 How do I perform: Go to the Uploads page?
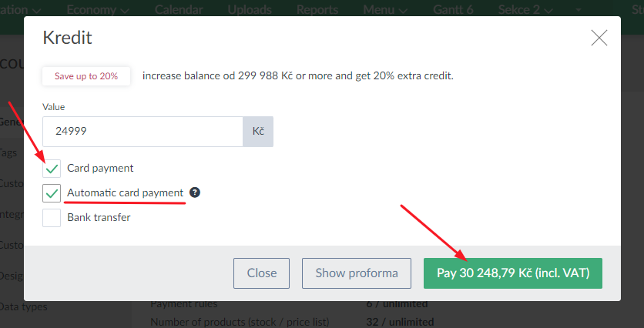pos(250,9)
